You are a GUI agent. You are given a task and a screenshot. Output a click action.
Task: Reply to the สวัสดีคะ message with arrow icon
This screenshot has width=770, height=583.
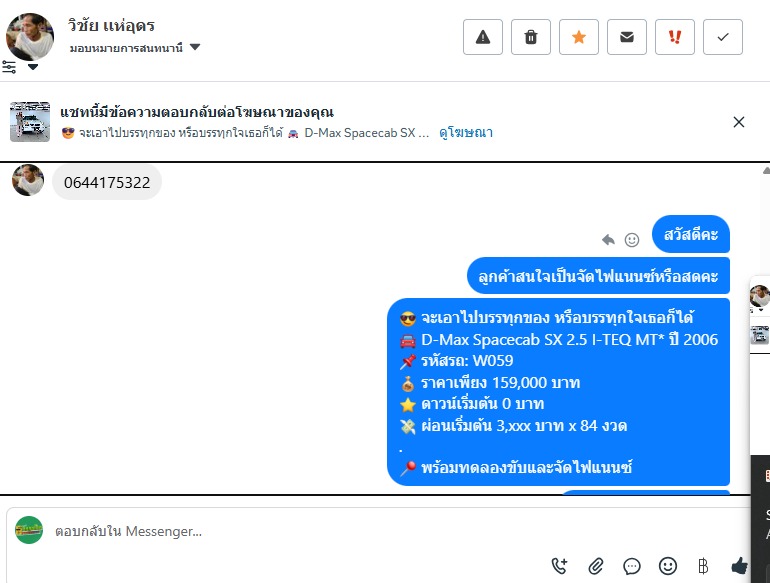(x=608, y=240)
